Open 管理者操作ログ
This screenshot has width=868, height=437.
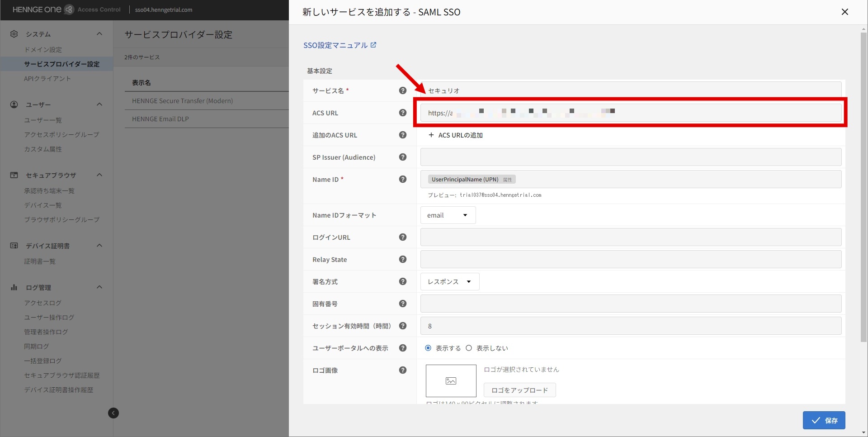point(46,332)
